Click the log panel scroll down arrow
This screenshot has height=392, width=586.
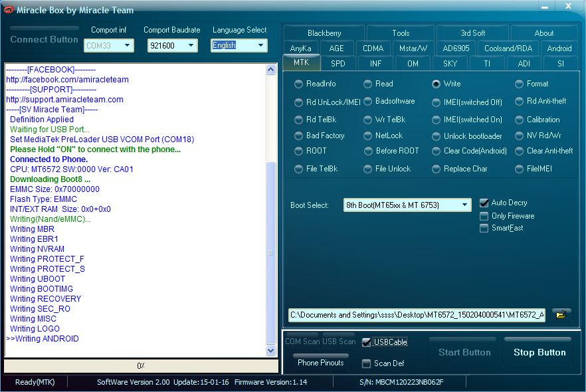[x=271, y=351]
